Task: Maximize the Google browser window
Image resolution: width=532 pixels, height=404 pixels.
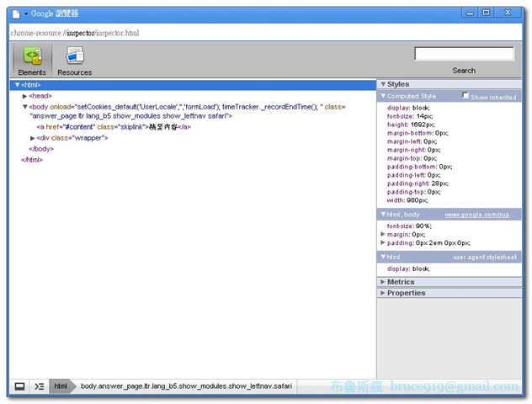Action: tap(486, 13)
